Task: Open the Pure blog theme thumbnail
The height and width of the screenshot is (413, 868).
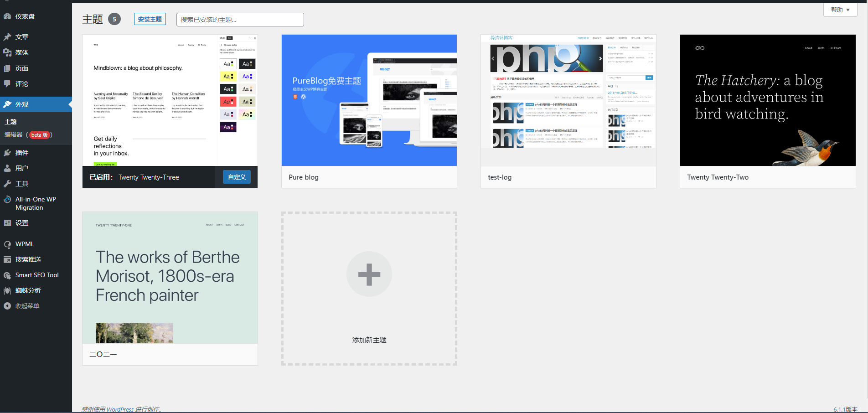Action: 369,100
